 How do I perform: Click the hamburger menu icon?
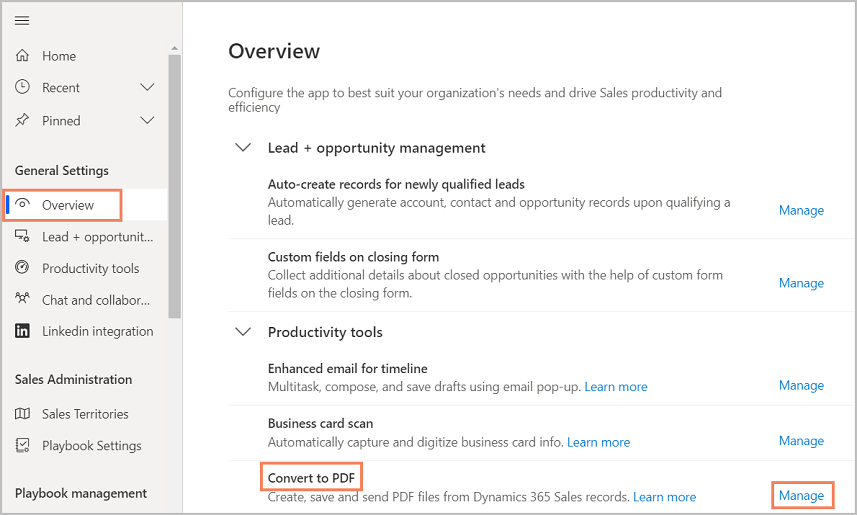(x=22, y=21)
